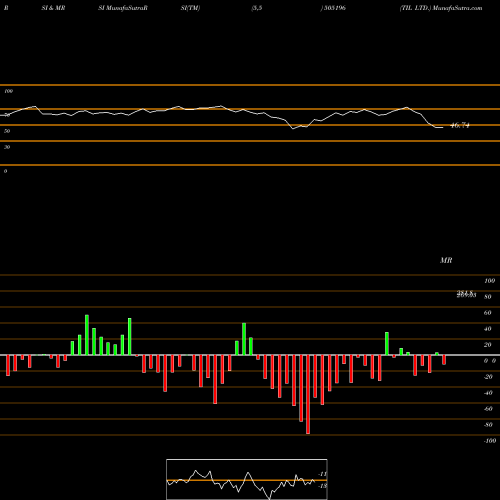Click the MunafaSutra.com title text

[457, 8]
